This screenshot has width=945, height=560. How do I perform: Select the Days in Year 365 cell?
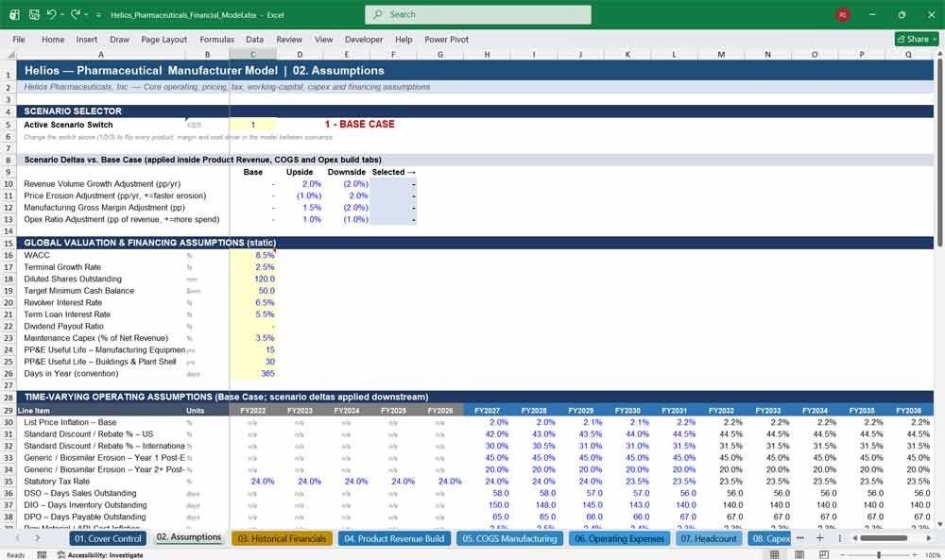tap(252, 373)
